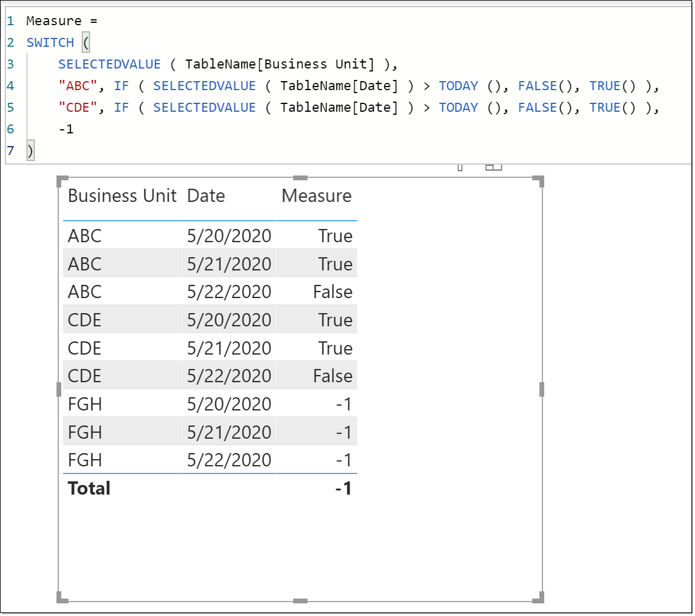This screenshot has width=695, height=616.
Task: Click the visual's bottom edge middle handle
Action: (x=300, y=601)
